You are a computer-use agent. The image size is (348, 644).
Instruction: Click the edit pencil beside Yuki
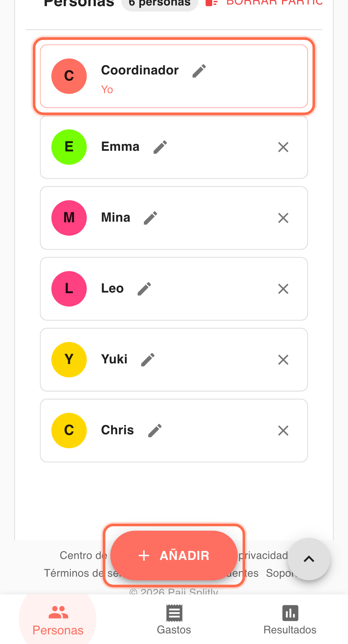[148, 360]
